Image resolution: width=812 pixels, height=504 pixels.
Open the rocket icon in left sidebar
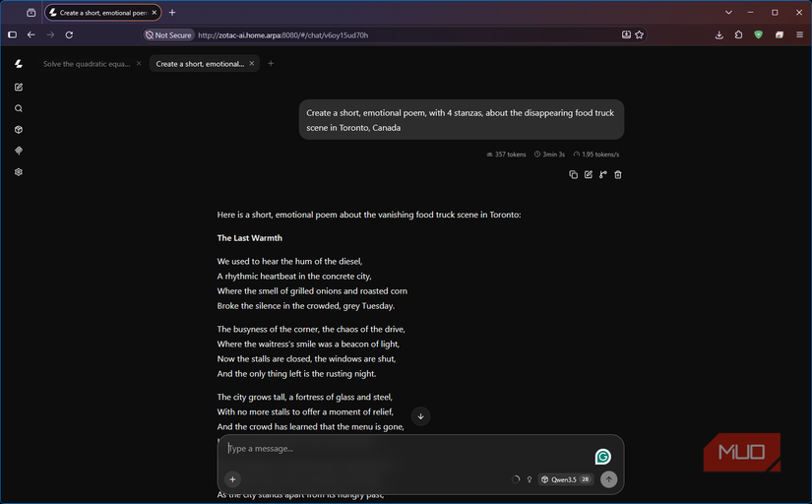coord(19,151)
